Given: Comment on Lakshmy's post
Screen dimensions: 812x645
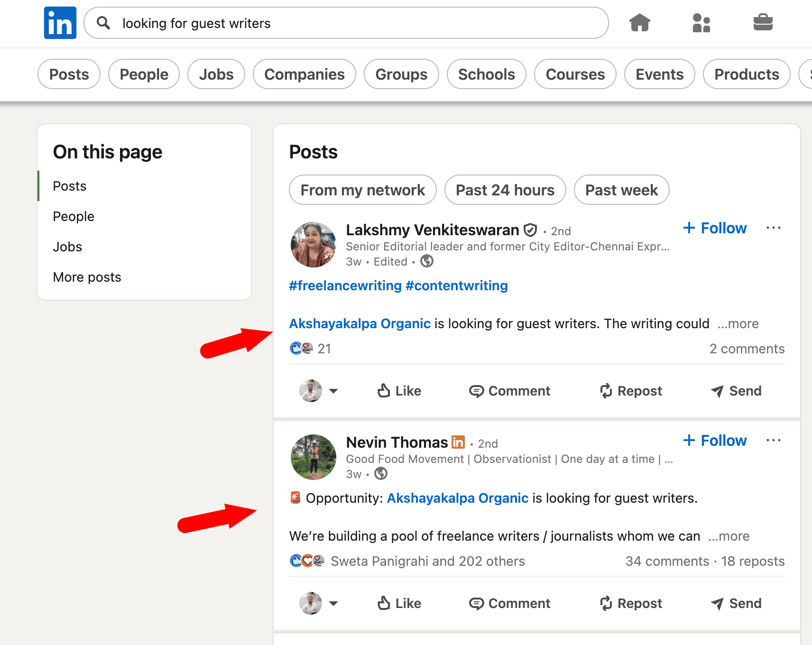Looking at the screenshot, I should [x=509, y=391].
